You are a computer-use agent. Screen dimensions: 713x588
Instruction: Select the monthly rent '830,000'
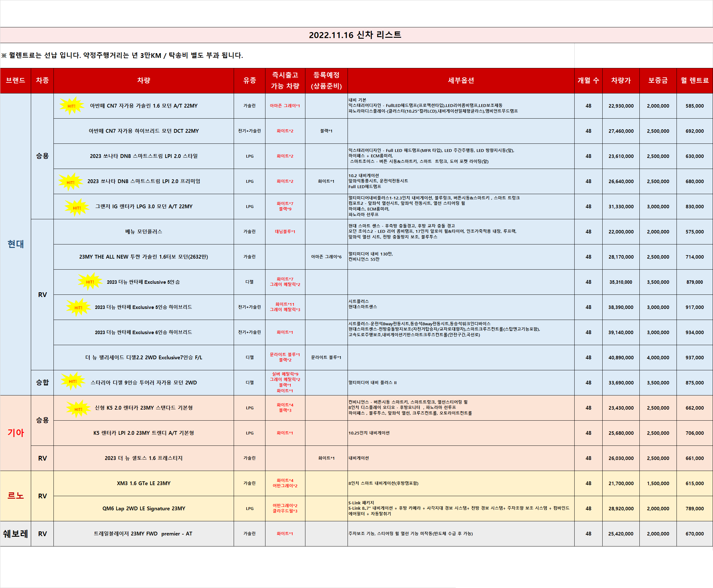pyautogui.click(x=695, y=207)
